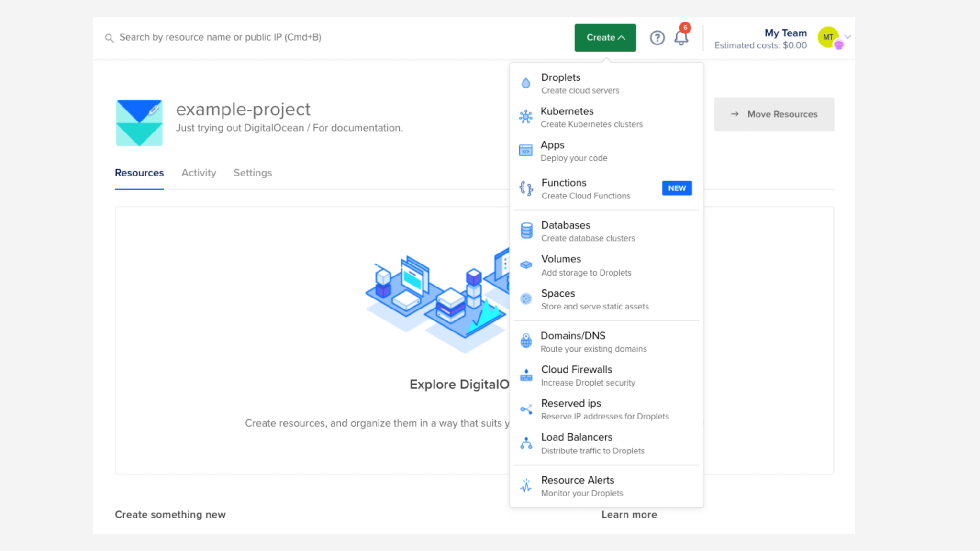Click the Functions curly braces icon

point(526,188)
